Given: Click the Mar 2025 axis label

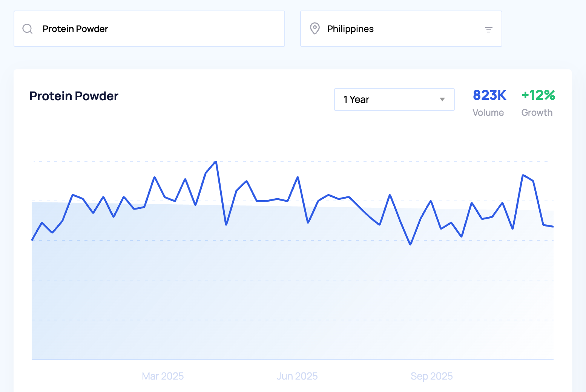Looking at the screenshot, I should [x=163, y=376].
